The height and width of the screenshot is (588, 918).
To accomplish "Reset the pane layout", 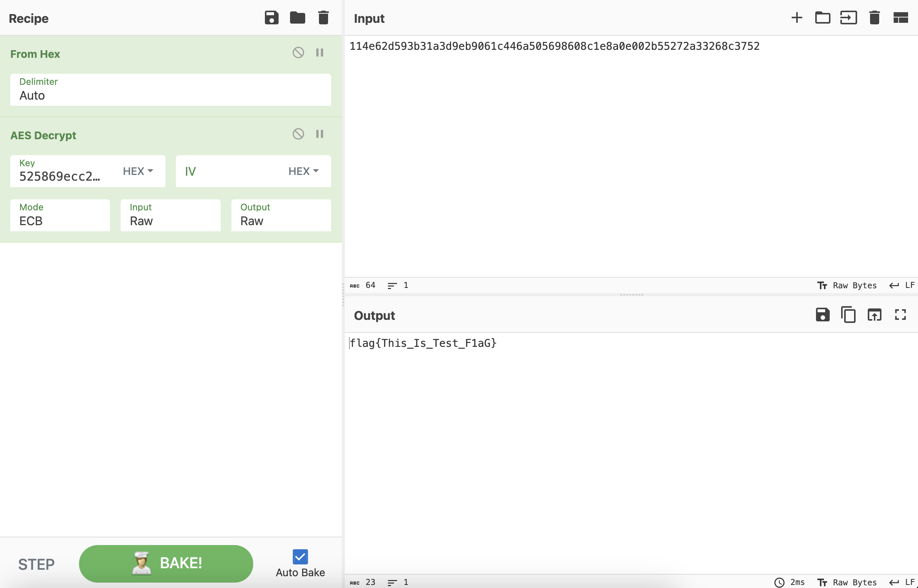I will click(x=900, y=18).
